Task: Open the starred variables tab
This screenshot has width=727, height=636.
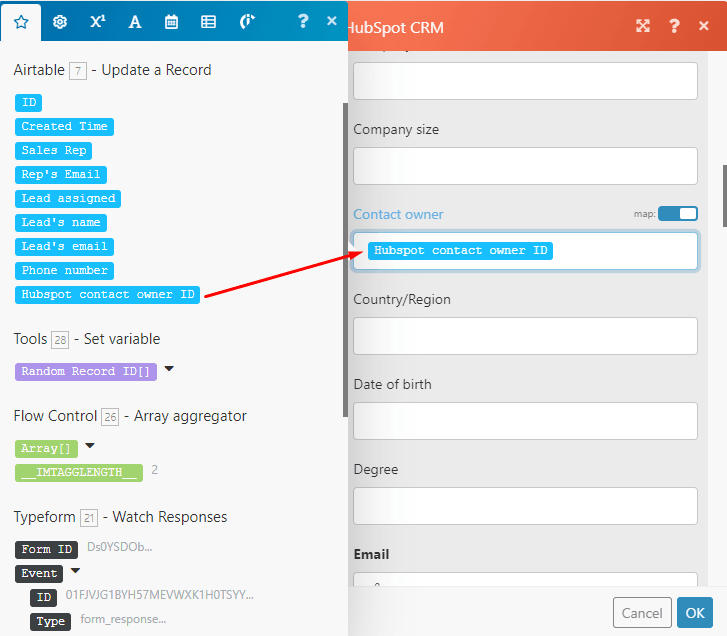Action: click(x=21, y=21)
